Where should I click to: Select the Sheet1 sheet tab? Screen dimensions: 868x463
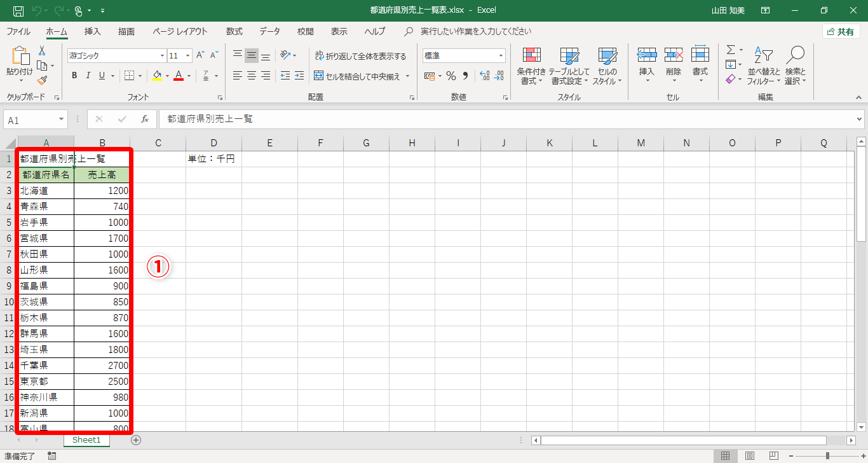click(86, 439)
